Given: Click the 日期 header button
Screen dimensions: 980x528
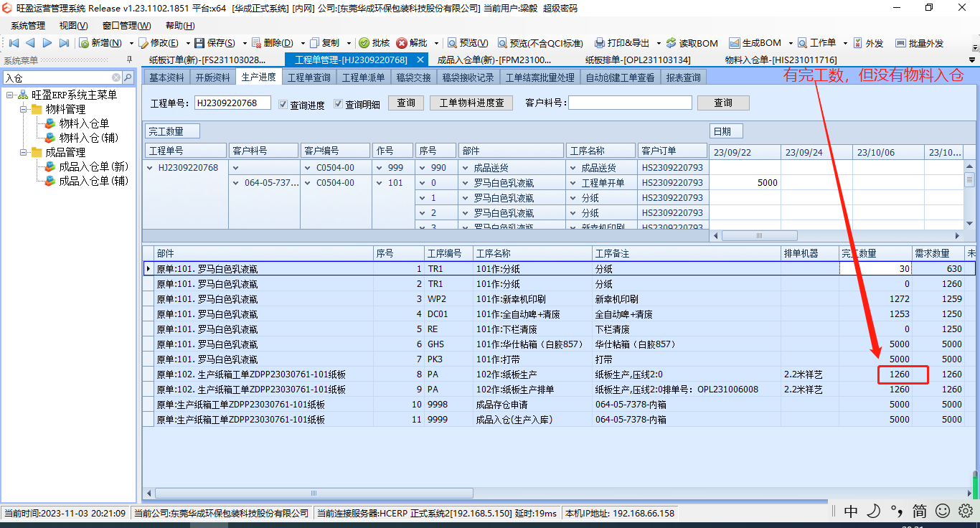Looking at the screenshot, I should click(x=726, y=131).
